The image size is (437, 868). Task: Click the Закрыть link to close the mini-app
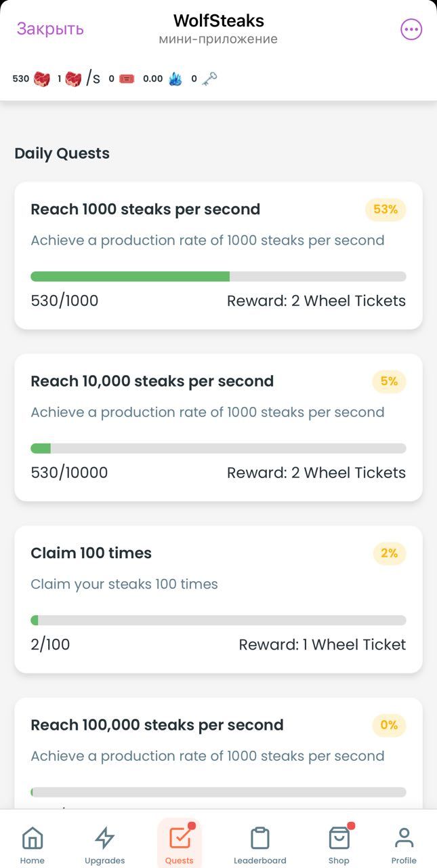pos(49,28)
